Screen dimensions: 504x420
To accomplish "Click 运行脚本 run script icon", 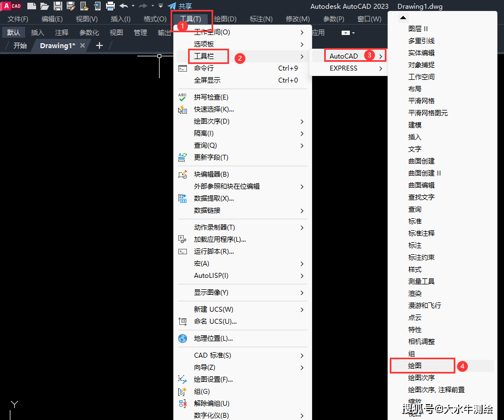I will coord(183,252).
